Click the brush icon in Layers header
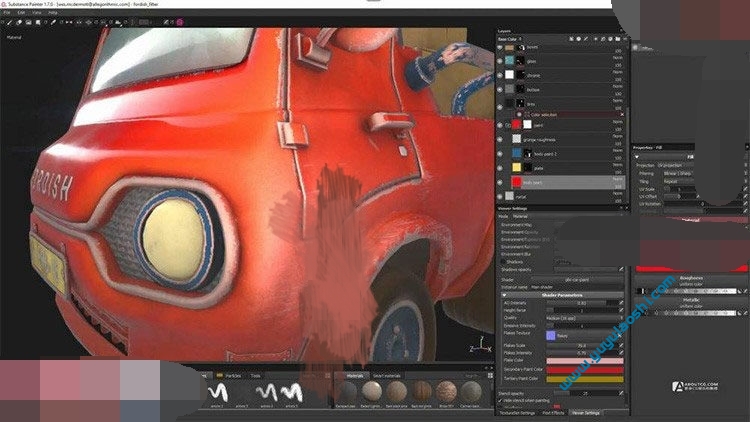Screen dimensions: 750x422 tap(586, 39)
